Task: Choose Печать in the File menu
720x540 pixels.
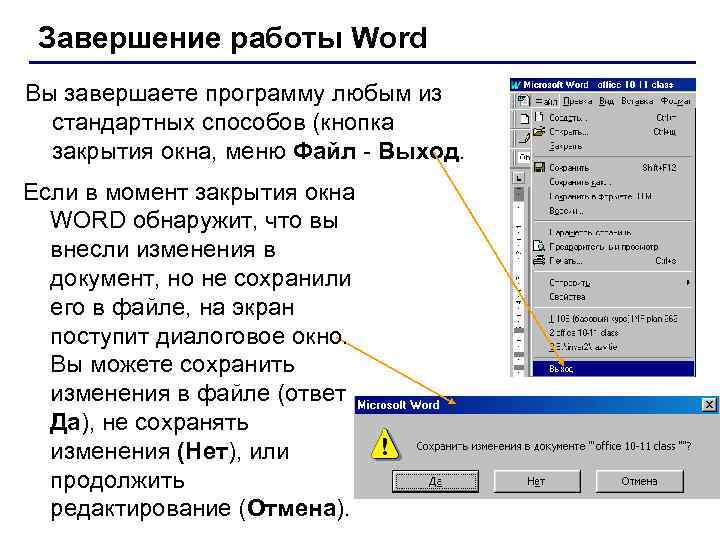Action: [613, 261]
